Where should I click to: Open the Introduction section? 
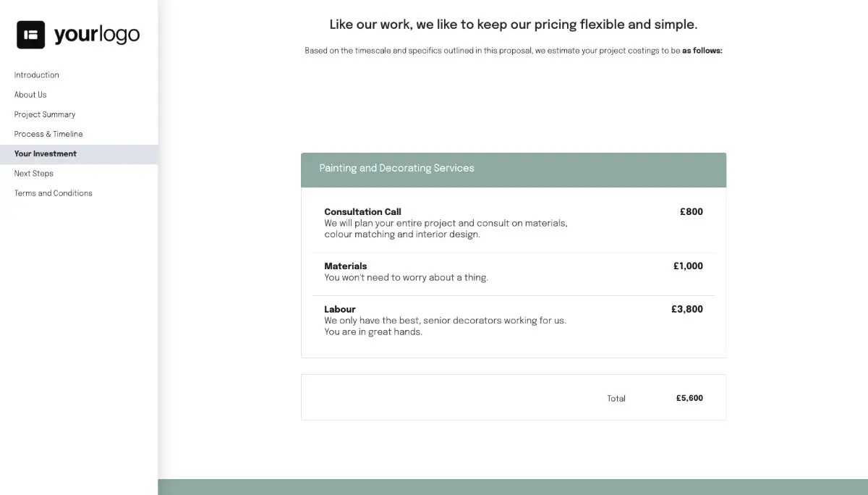click(x=36, y=75)
